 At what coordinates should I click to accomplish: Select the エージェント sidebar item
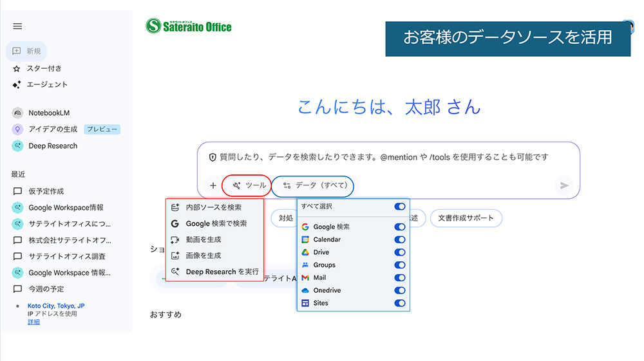[x=46, y=84]
